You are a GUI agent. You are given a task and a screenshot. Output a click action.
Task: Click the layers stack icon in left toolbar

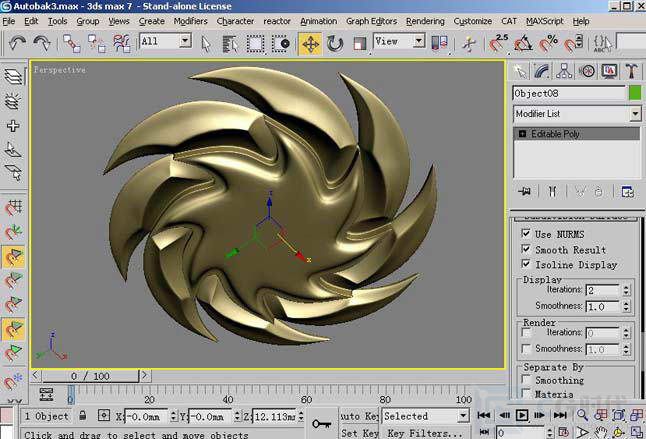point(13,76)
